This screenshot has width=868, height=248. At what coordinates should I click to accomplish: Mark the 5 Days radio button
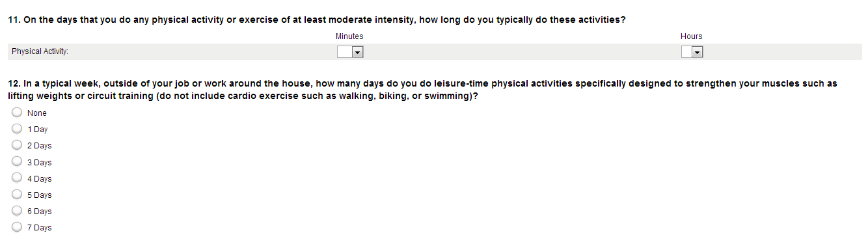[x=17, y=194]
